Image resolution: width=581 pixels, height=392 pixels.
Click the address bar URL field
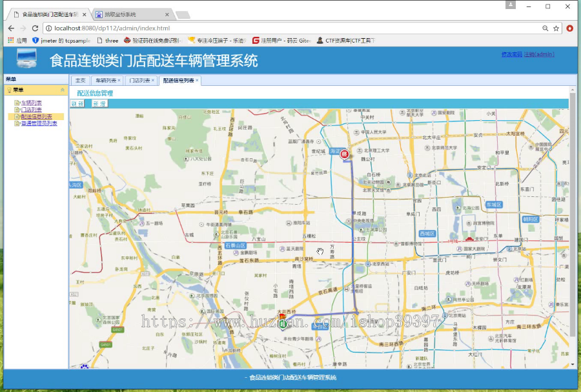click(x=296, y=28)
